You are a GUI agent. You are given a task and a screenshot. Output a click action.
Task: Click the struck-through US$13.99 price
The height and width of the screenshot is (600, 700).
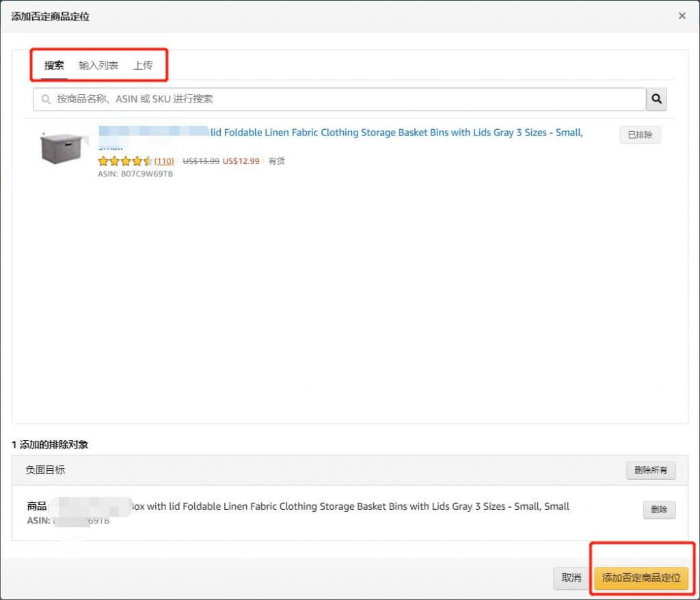[x=201, y=161]
